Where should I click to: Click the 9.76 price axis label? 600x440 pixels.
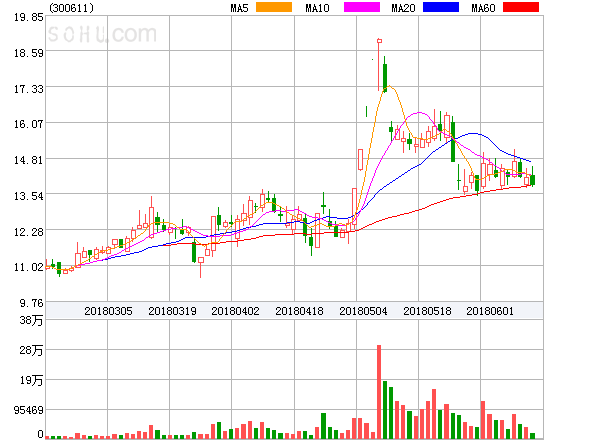(32, 303)
